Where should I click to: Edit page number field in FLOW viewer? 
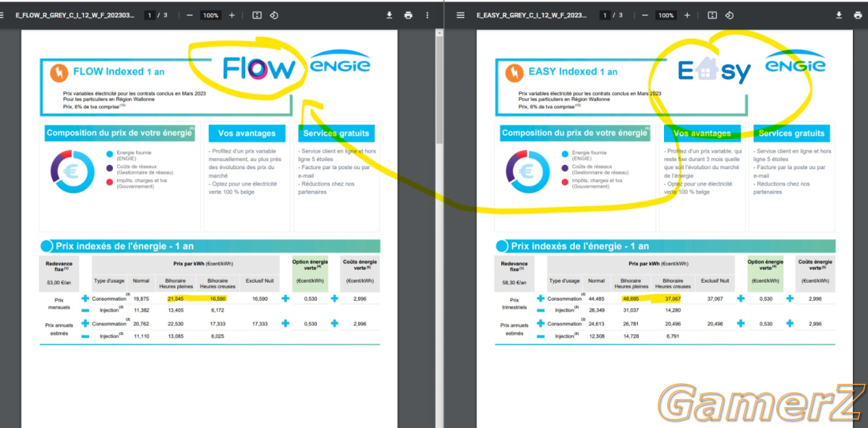[150, 15]
